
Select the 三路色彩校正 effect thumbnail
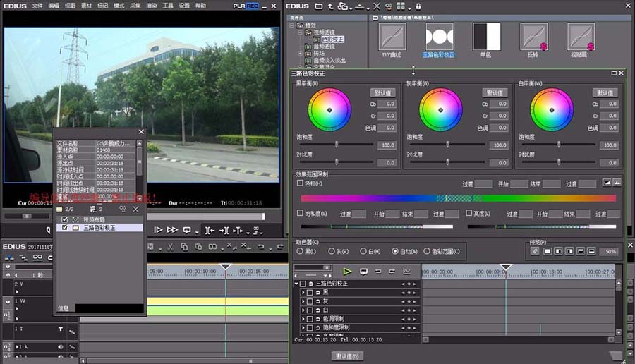[x=440, y=37]
